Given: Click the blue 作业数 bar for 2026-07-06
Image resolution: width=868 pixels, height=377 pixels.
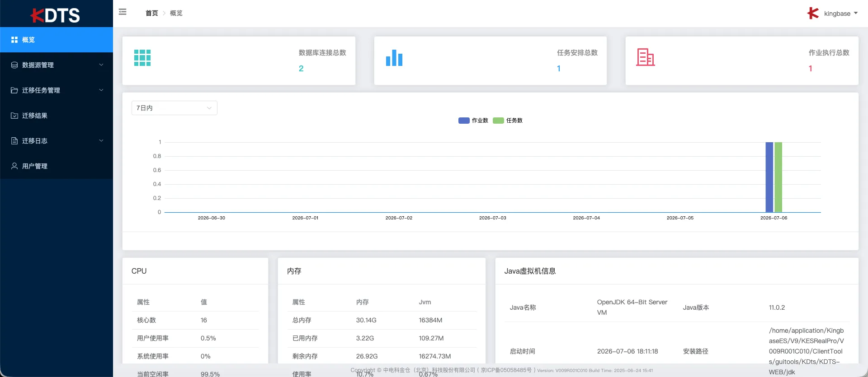Looking at the screenshot, I should (x=769, y=177).
